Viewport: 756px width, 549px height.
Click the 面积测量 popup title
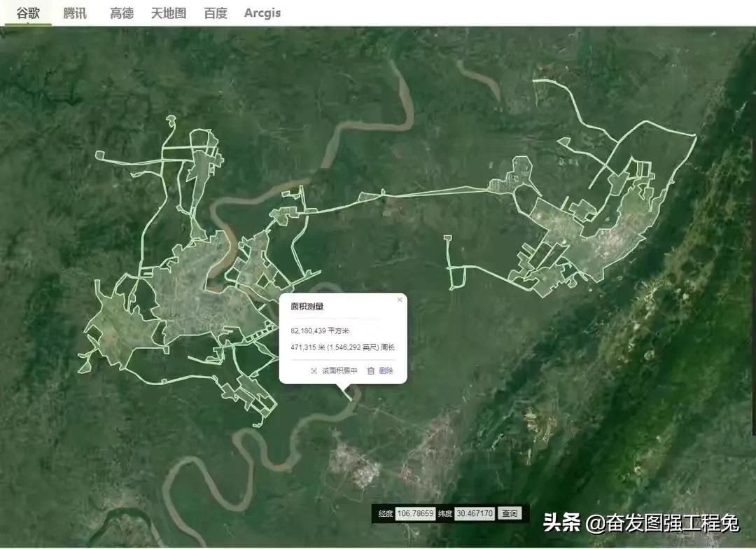[307, 306]
